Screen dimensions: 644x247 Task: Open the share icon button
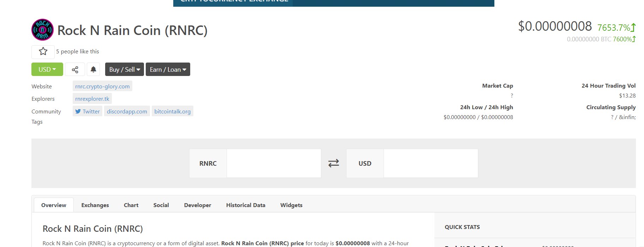pos(75,69)
